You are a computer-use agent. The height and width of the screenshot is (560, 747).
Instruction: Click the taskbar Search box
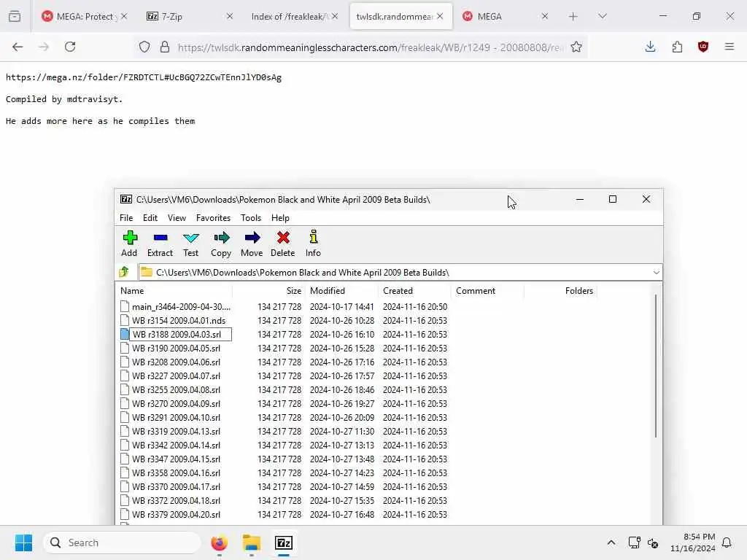(x=122, y=542)
